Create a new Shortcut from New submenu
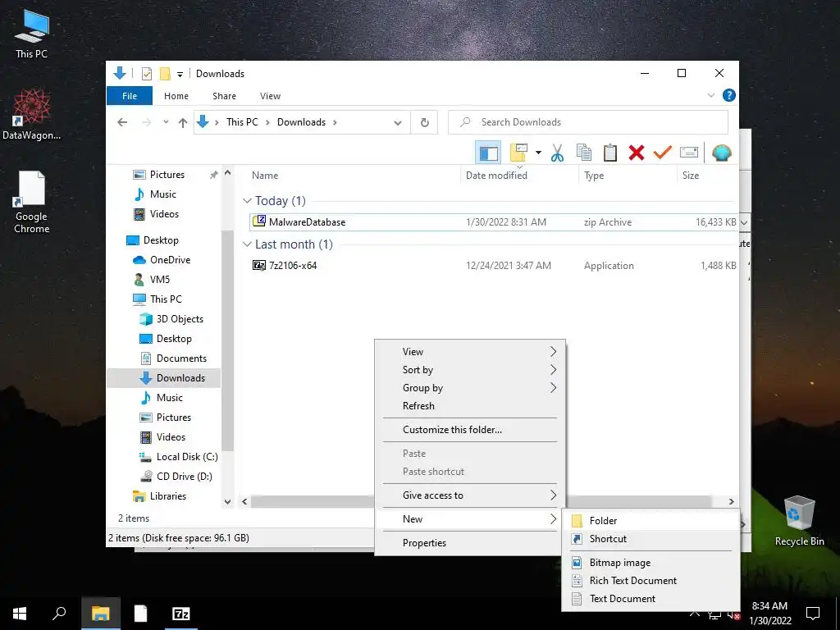The height and width of the screenshot is (630, 840). pos(651,539)
